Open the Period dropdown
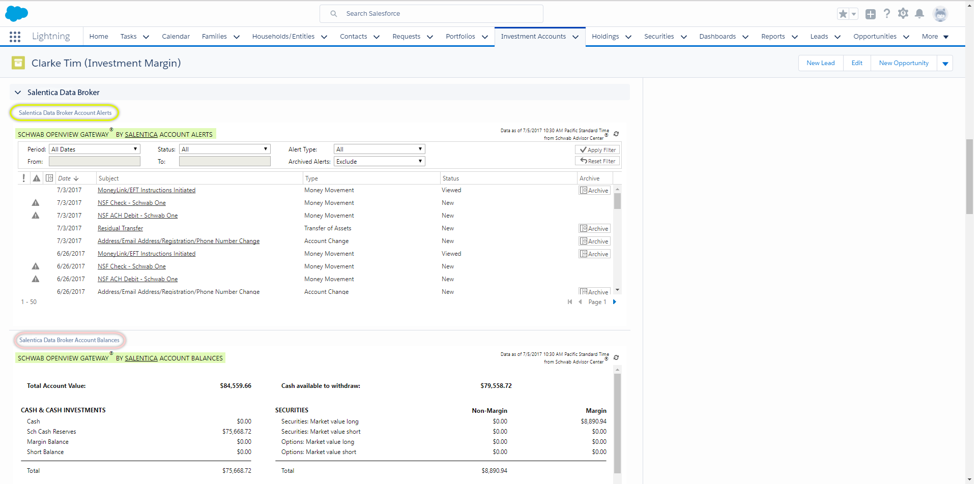 (x=94, y=149)
